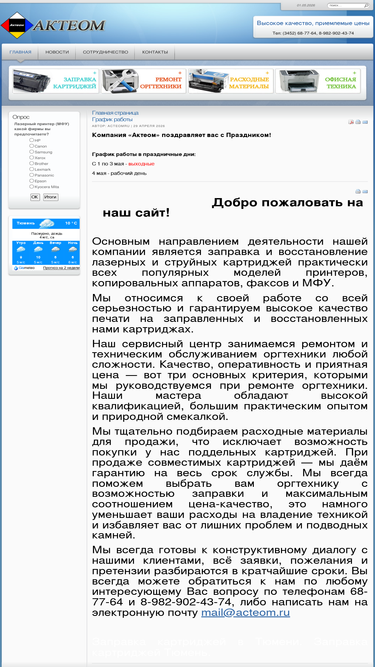Image resolution: width=375 pixels, height=667 pixels.
Task: Open PDF version of График работы article
Action: tap(351, 122)
